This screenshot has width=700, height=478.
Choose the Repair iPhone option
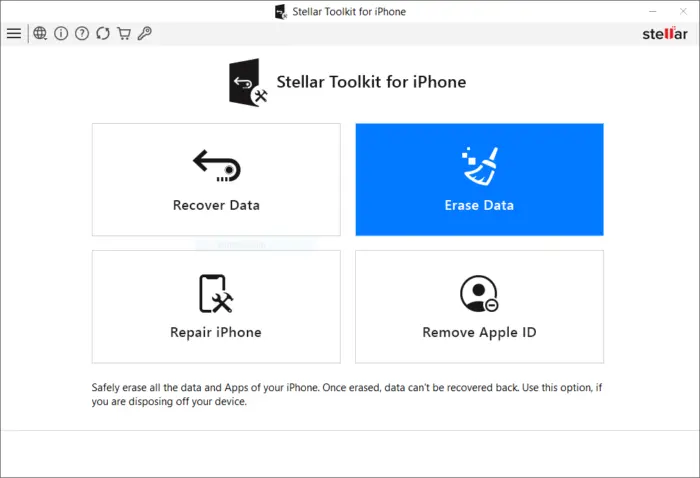pos(216,307)
